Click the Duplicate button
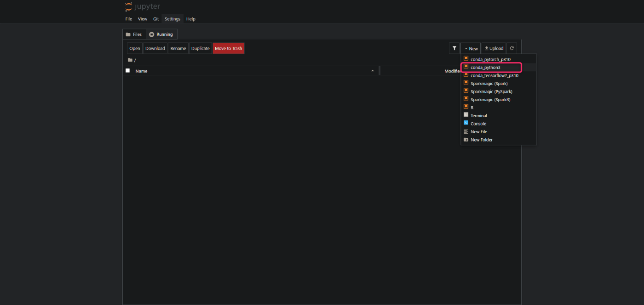644x305 pixels. 201,48
